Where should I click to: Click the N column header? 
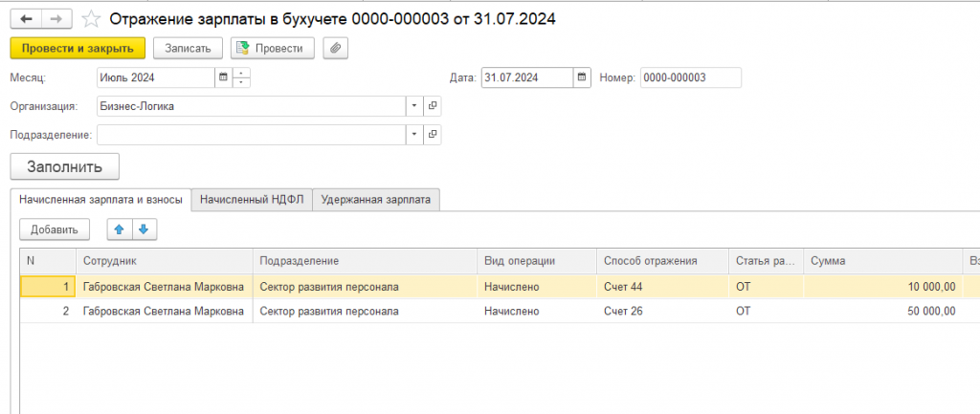pos(48,261)
